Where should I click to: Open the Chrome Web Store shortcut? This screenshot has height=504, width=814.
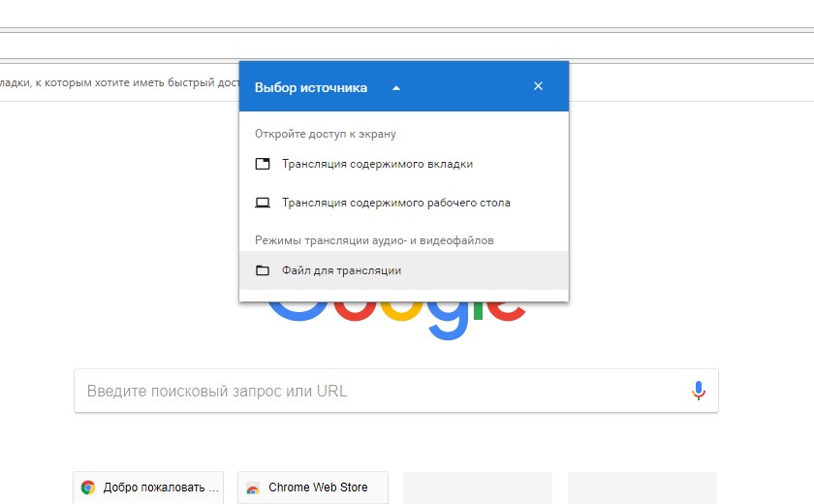(318, 488)
